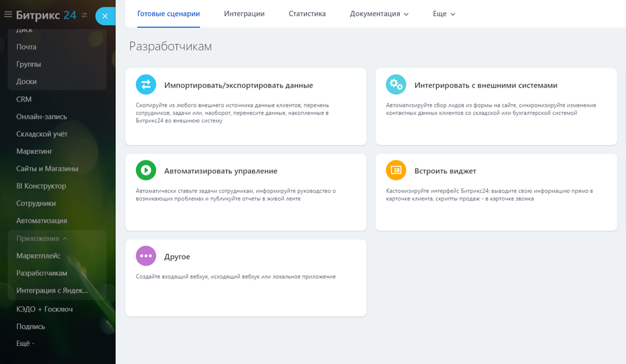Click the Импортировать/экспортировать данные card title

click(x=238, y=85)
